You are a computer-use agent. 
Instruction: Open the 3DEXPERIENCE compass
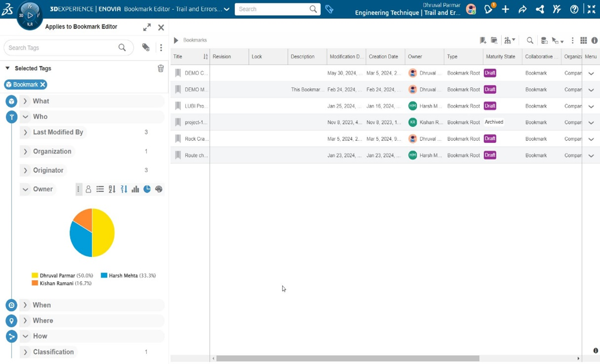[x=30, y=16]
